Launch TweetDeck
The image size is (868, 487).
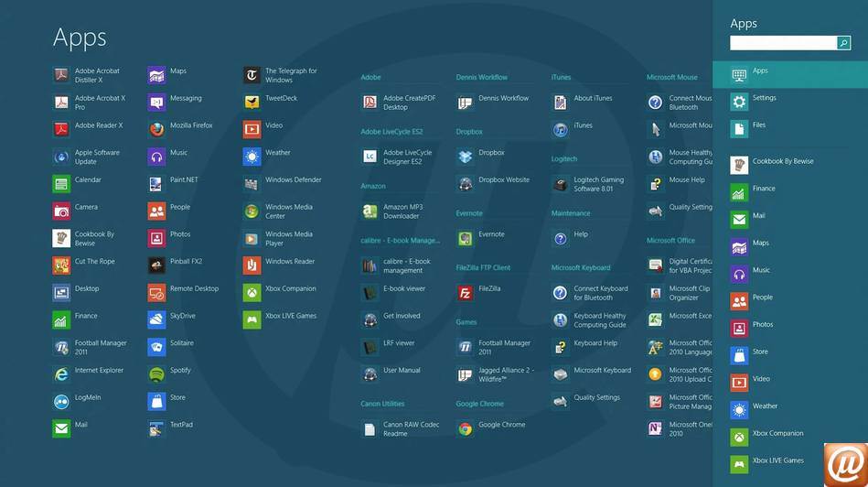270,102
